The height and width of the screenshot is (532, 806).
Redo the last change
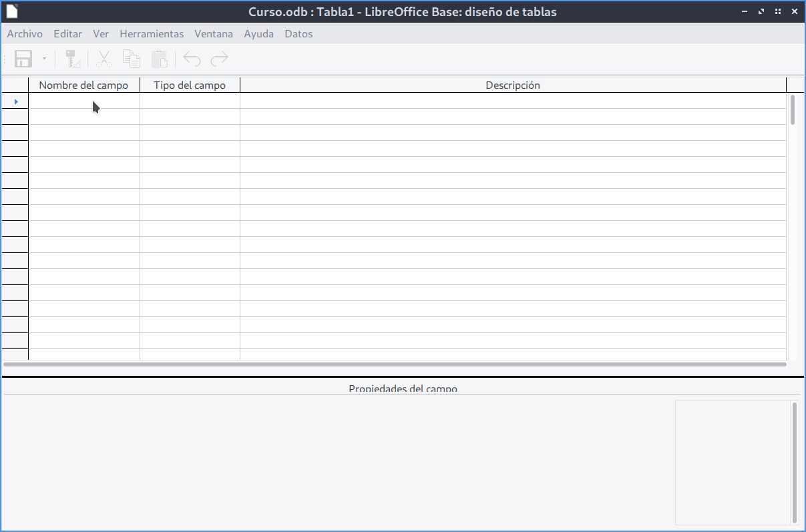219,59
